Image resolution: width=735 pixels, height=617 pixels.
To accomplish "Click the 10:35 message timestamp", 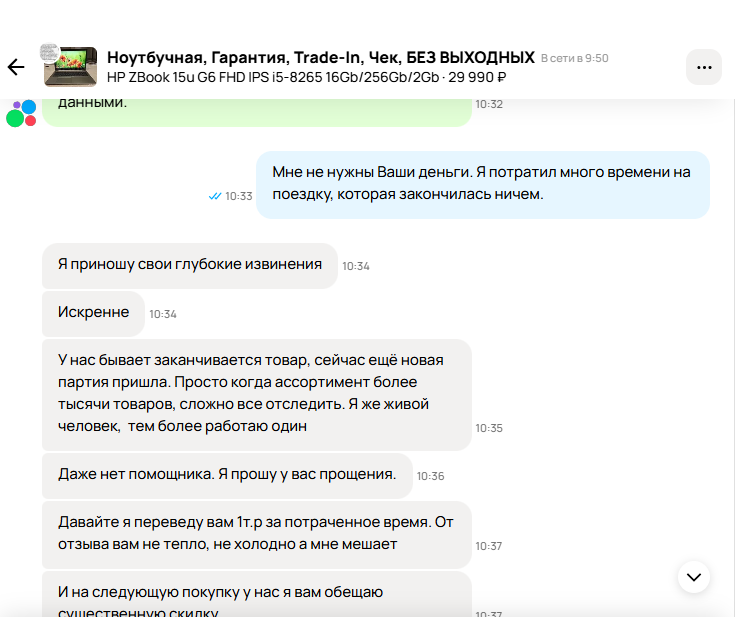I will (x=489, y=428).
